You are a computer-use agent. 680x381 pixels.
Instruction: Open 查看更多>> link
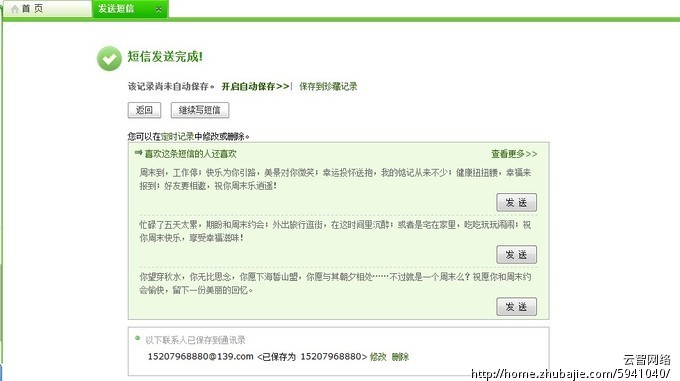(514, 154)
